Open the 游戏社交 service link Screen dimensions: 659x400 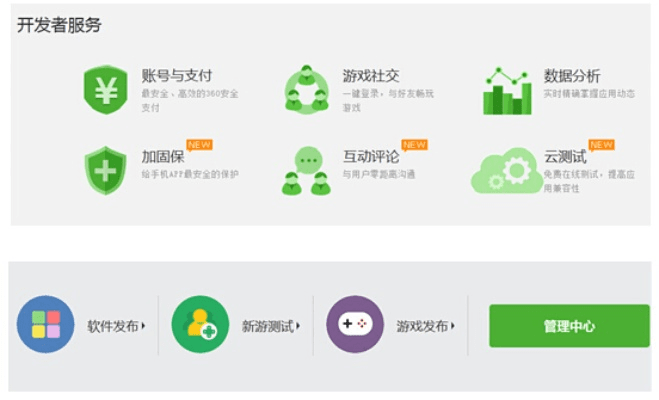371,75
